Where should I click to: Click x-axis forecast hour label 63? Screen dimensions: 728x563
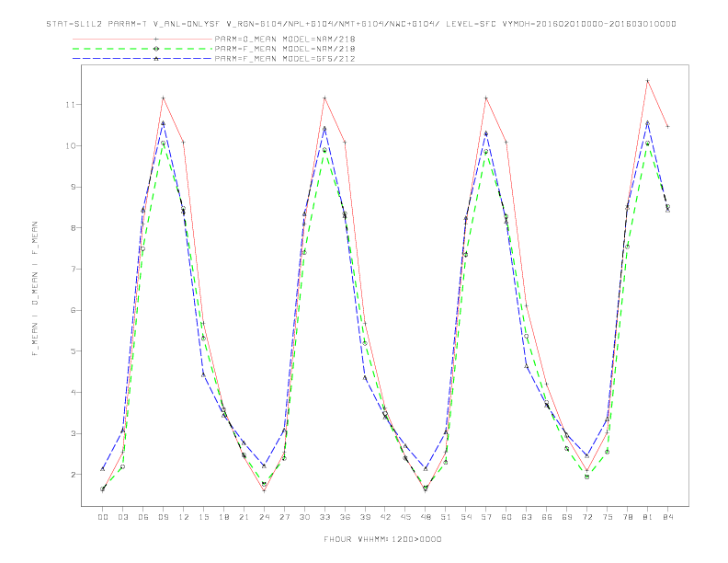point(527,517)
